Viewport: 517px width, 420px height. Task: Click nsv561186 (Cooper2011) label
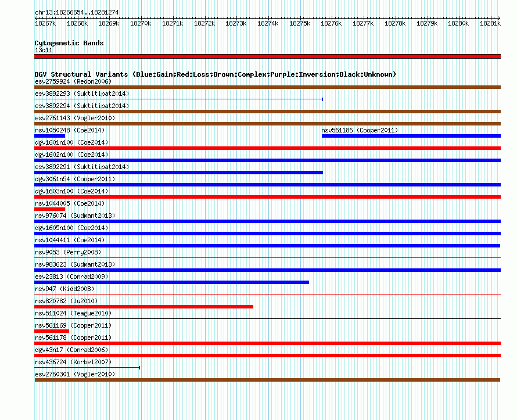tap(360, 130)
